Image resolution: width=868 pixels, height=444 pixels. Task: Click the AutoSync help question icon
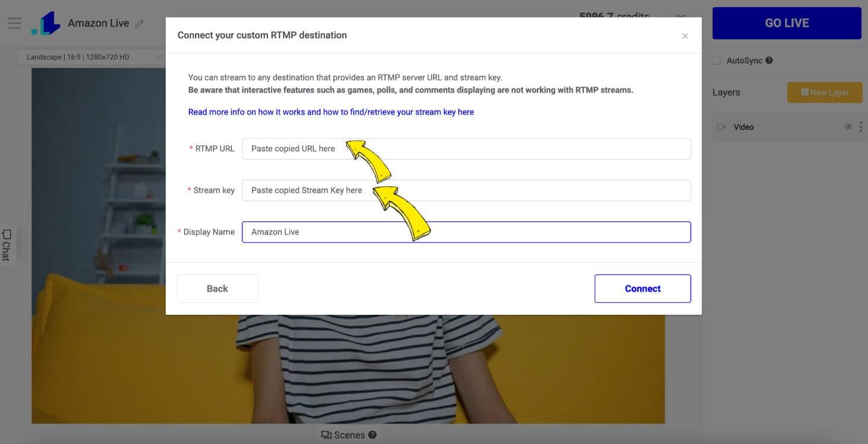(x=769, y=60)
